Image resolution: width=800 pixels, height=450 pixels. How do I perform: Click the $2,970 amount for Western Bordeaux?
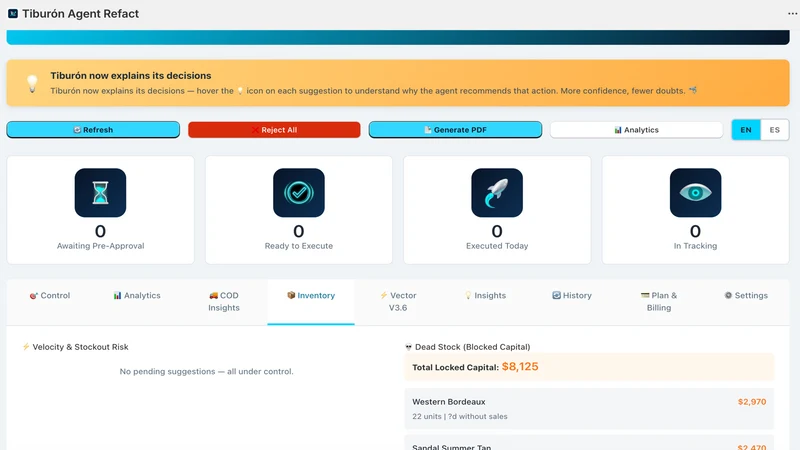752,402
